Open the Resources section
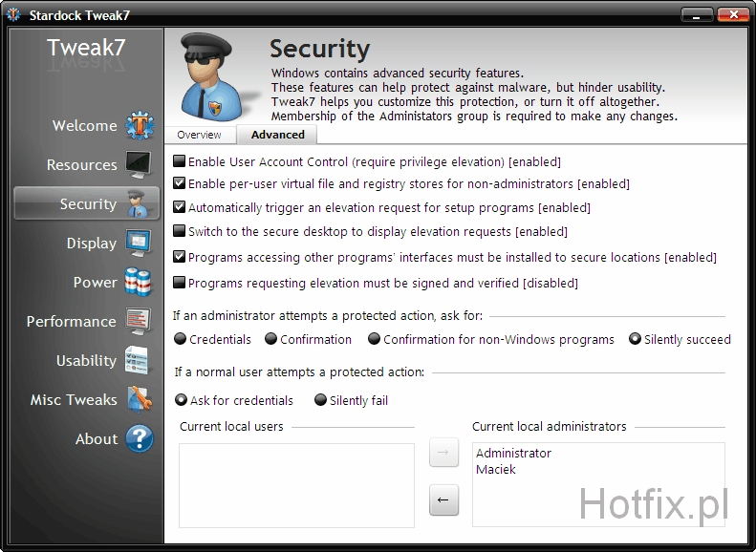 coord(81,164)
